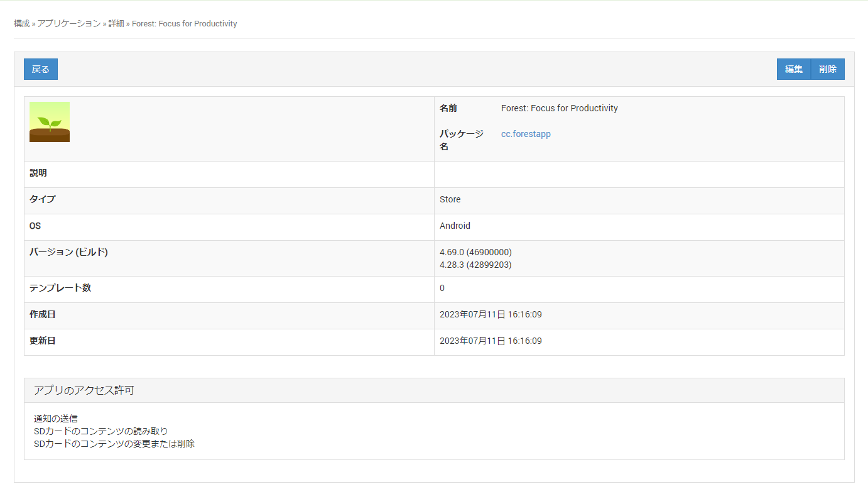The height and width of the screenshot is (489, 868).
Task: Select the Store value in タイプ row
Action: 450,199
